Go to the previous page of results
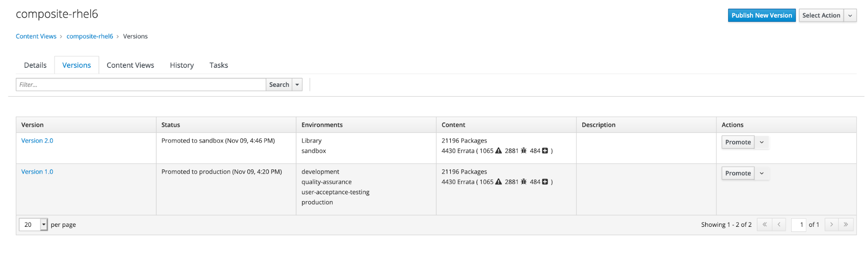868x258 pixels. click(779, 225)
